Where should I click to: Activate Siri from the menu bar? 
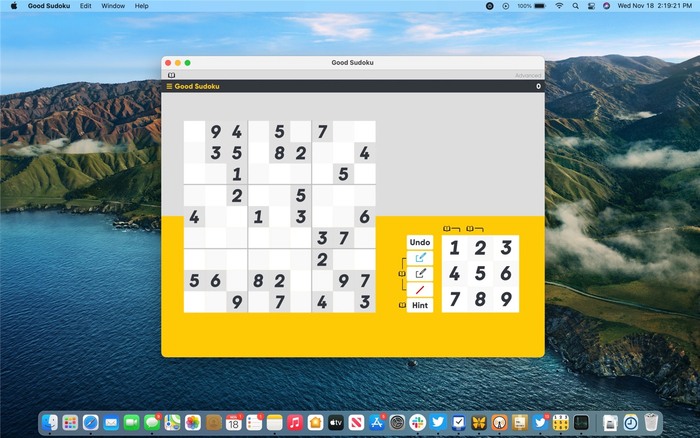pos(606,6)
